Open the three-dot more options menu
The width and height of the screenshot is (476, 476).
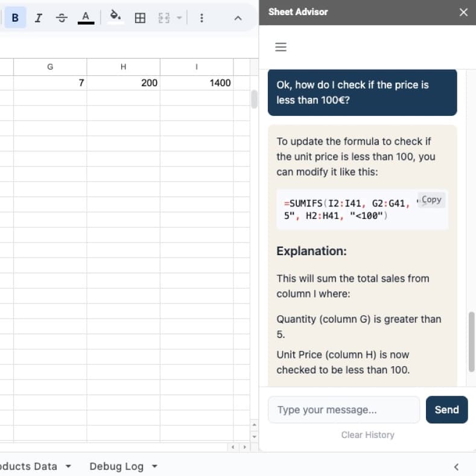click(x=202, y=18)
